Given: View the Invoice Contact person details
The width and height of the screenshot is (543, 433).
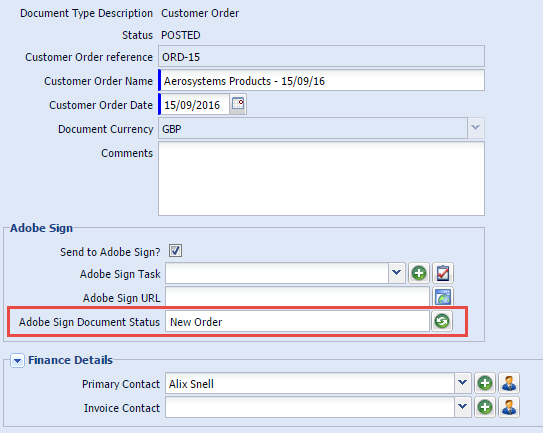Looking at the screenshot, I should 509,407.
